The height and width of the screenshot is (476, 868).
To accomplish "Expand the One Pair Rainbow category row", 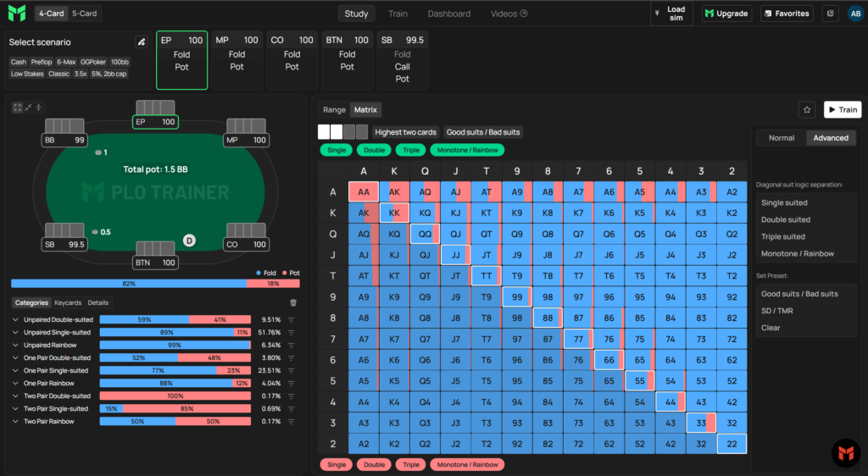I will 15,383.
